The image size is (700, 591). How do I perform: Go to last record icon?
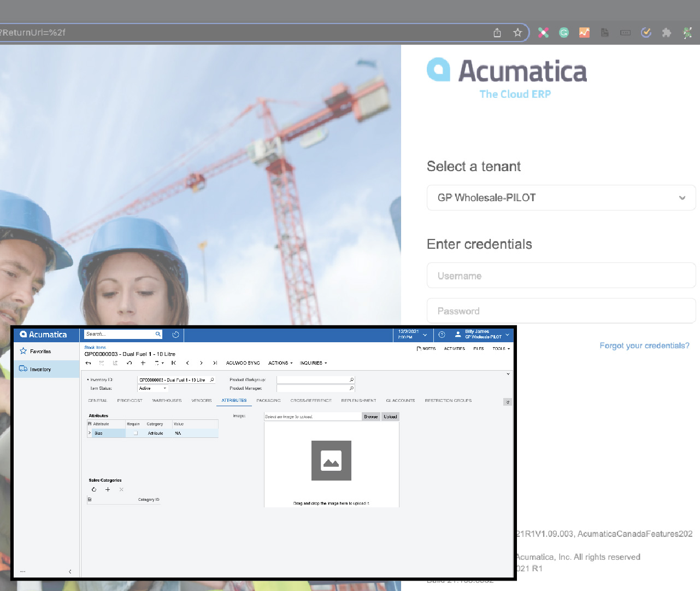click(215, 363)
